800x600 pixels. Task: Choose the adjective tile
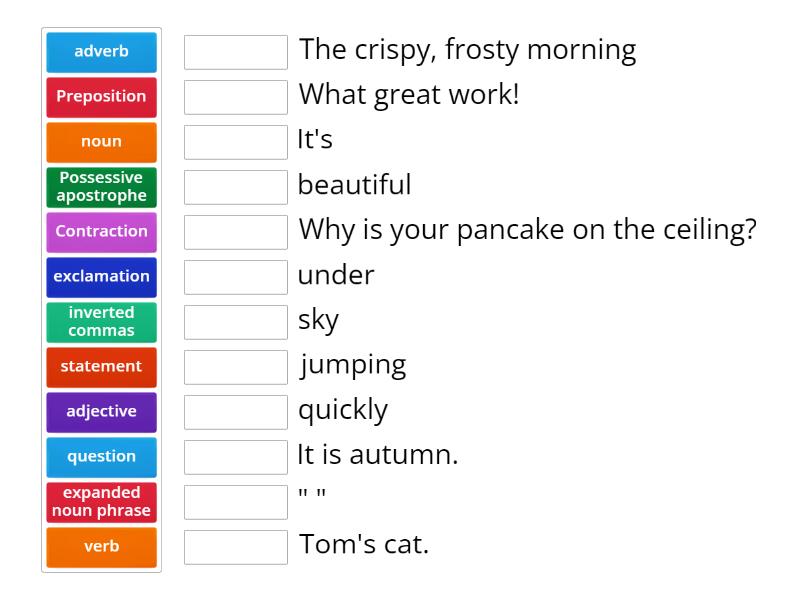coord(101,412)
